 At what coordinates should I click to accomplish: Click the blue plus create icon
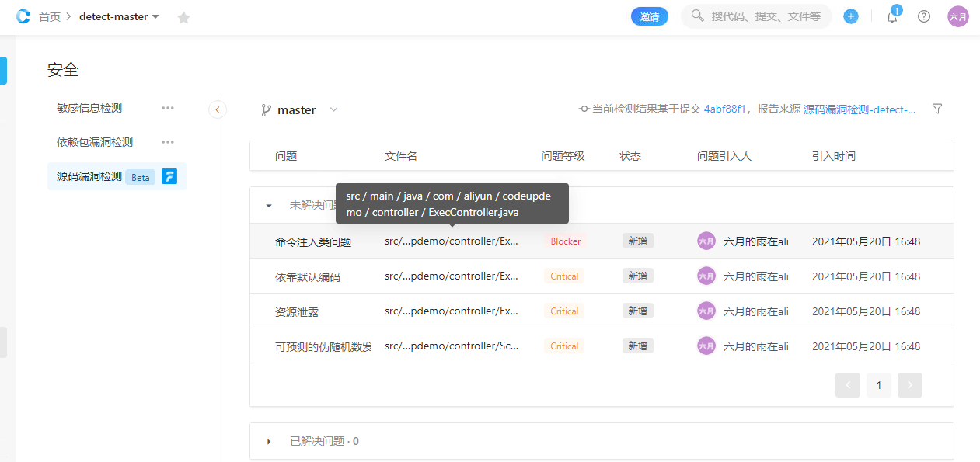coord(851,16)
